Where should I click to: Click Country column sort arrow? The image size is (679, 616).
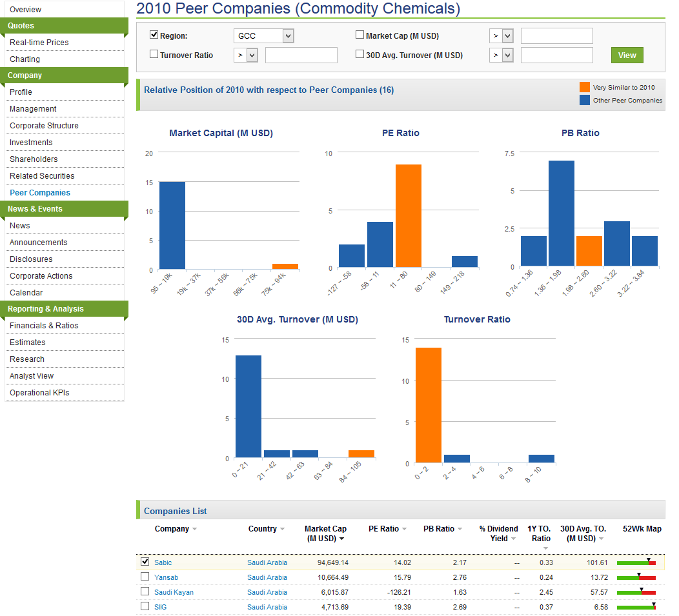(282, 530)
